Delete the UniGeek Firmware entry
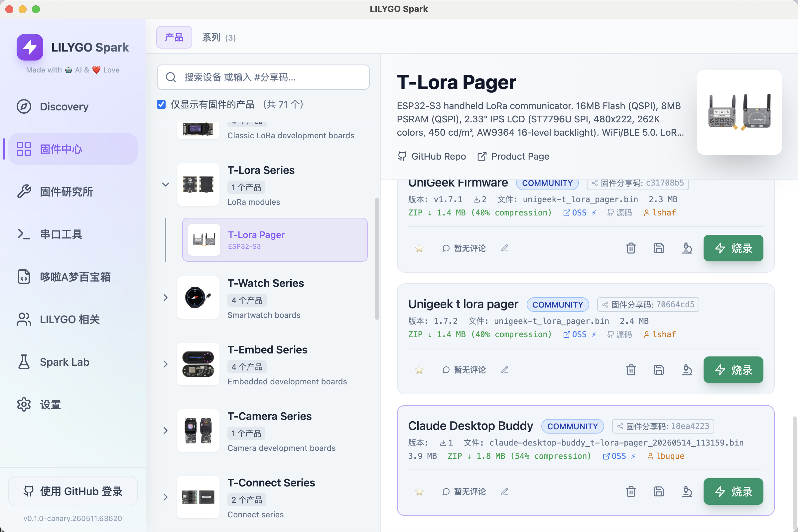The height and width of the screenshot is (532, 798). (631, 248)
